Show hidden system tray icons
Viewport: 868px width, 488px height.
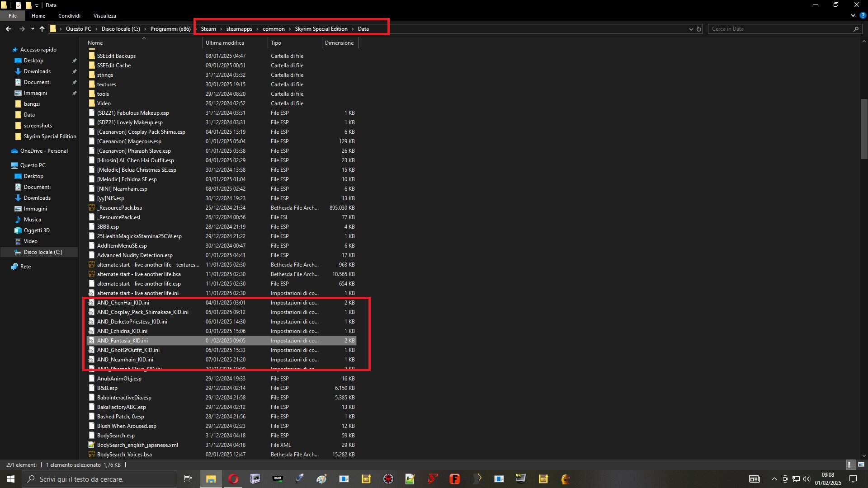tap(774, 479)
